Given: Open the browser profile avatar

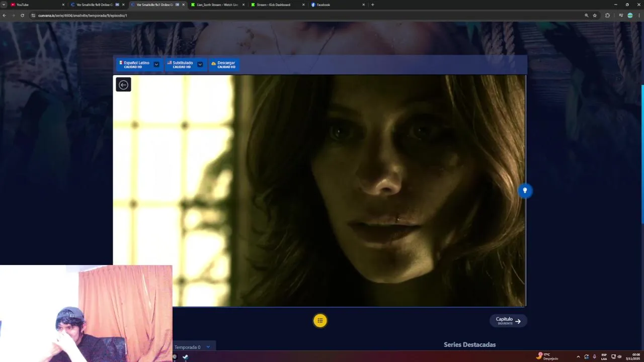Looking at the screenshot, I should click(630, 16).
